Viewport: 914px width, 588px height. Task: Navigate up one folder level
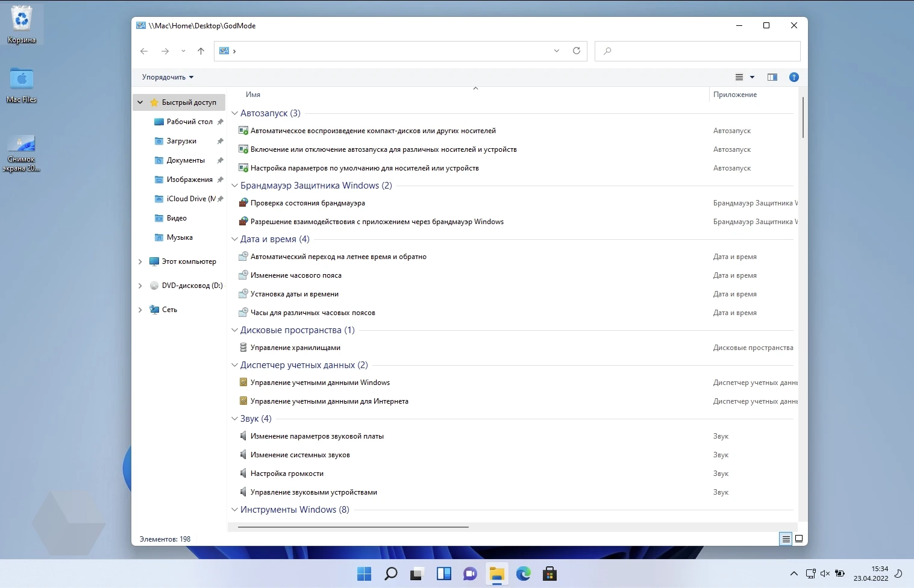pos(201,51)
